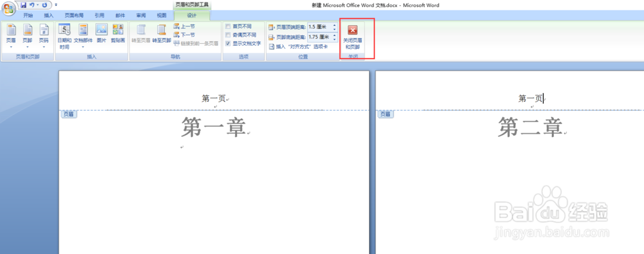
Task: Open the round Office button menu
Action: tap(9, 9)
